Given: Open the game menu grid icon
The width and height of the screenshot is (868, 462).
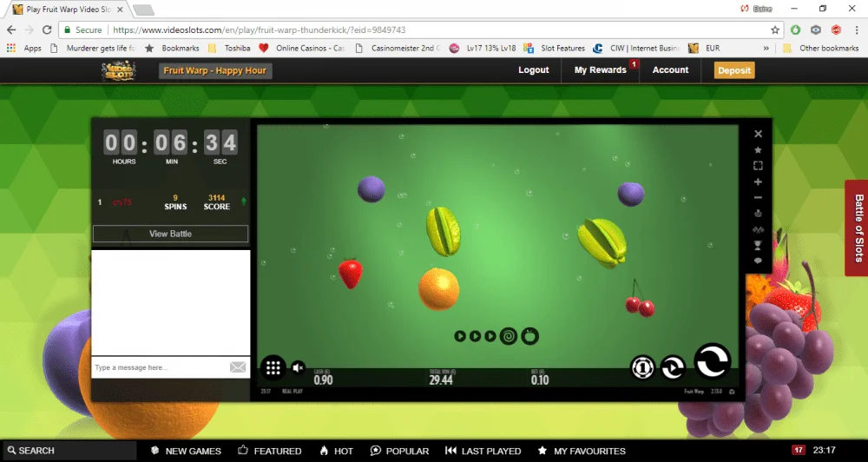Looking at the screenshot, I should coord(273,368).
